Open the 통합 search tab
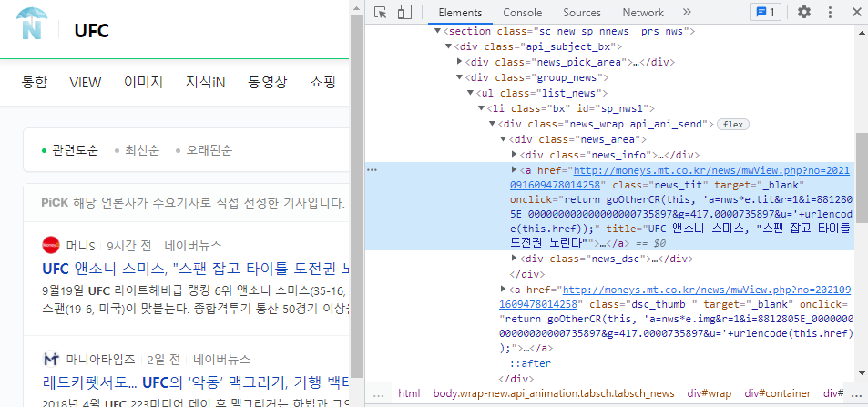 coord(35,83)
